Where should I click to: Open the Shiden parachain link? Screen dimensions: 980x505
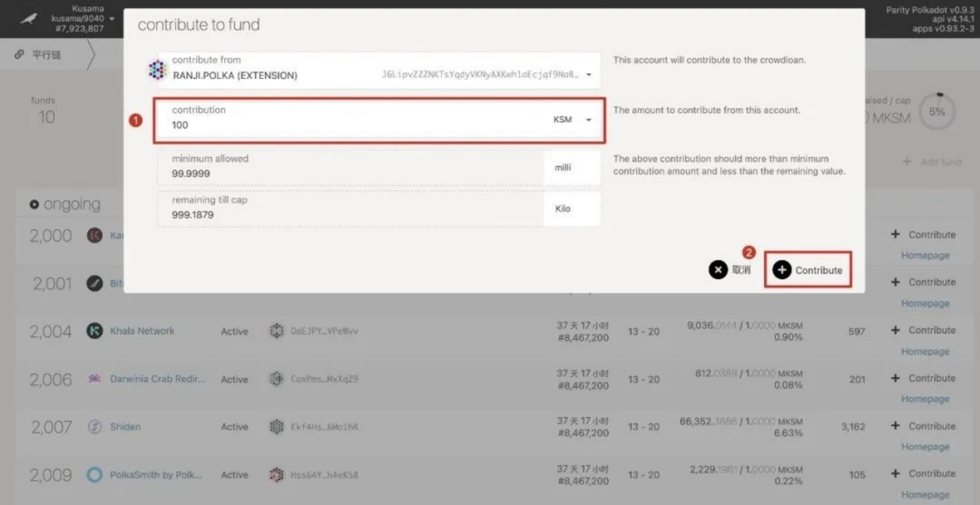pyautogui.click(x=125, y=427)
